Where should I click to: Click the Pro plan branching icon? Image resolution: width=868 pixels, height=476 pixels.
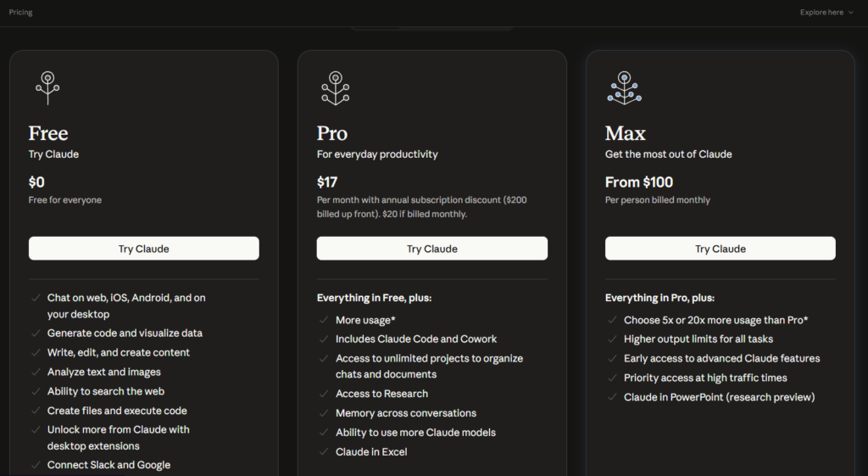coord(335,87)
